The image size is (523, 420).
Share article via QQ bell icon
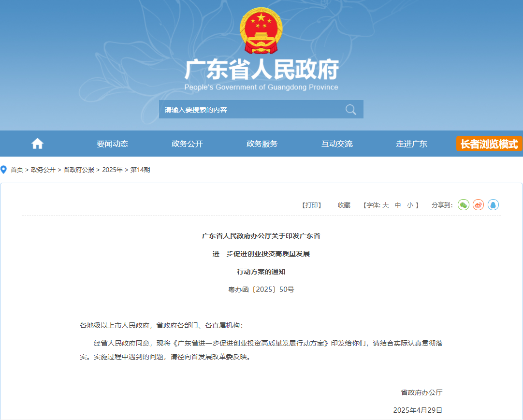point(493,205)
